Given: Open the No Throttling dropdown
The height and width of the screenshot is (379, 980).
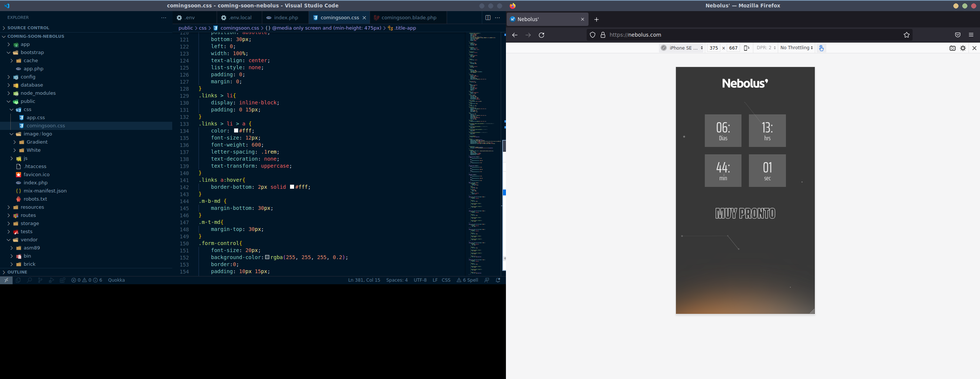Looking at the screenshot, I should tap(796, 48).
